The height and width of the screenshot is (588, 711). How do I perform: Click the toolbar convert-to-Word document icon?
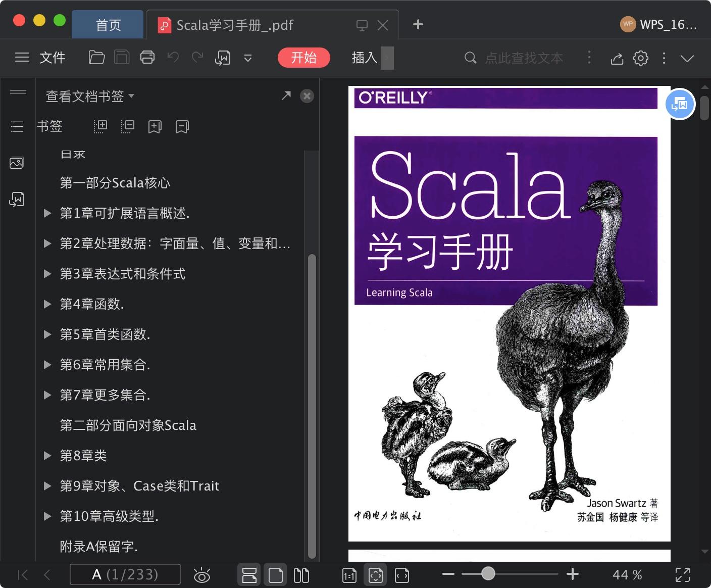(223, 58)
